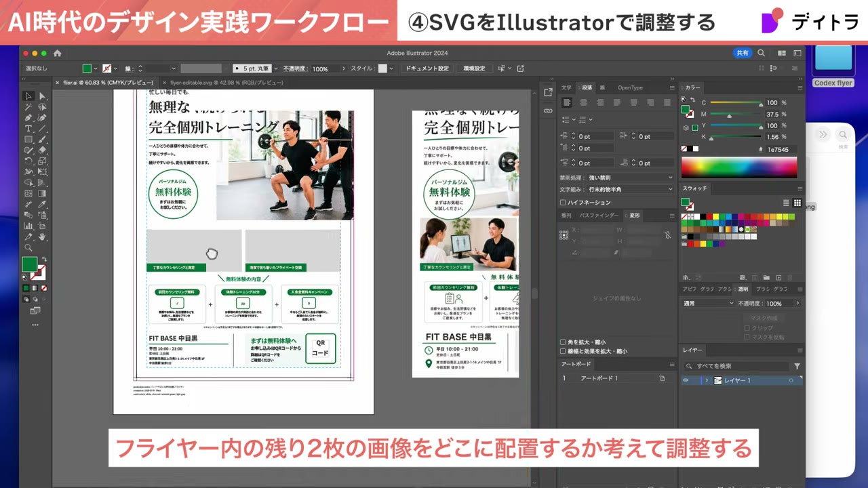The height and width of the screenshot is (488, 868).
Task: Open the パスファインダー panel tab
Action: click(x=599, y=216)
